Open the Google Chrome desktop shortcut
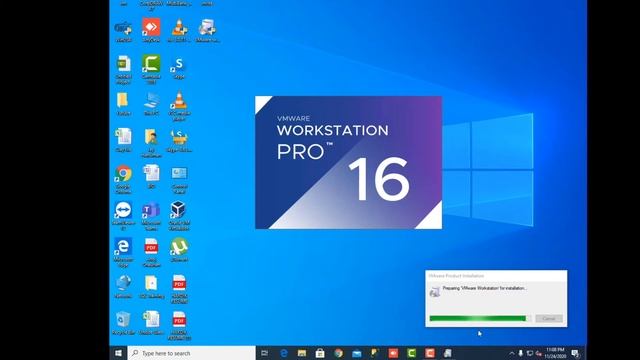640x360 pixels. click(123, 179)
